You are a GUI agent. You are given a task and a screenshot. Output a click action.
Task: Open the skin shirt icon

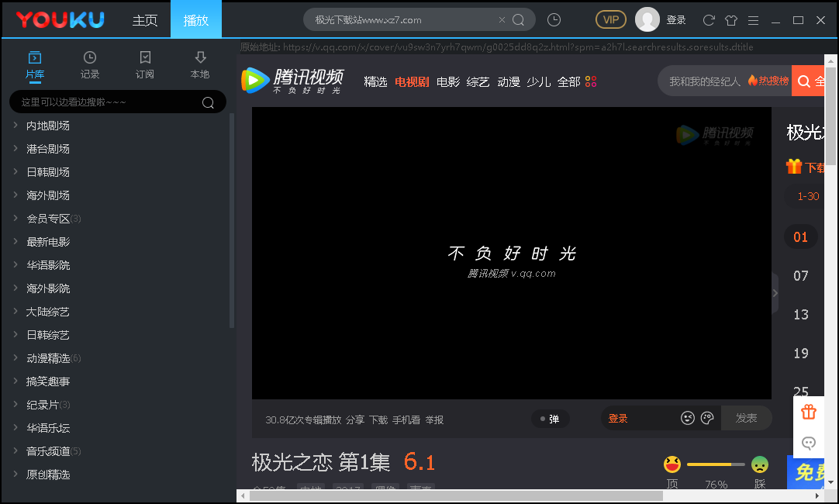pyautogui.click(x=731, y=20)
